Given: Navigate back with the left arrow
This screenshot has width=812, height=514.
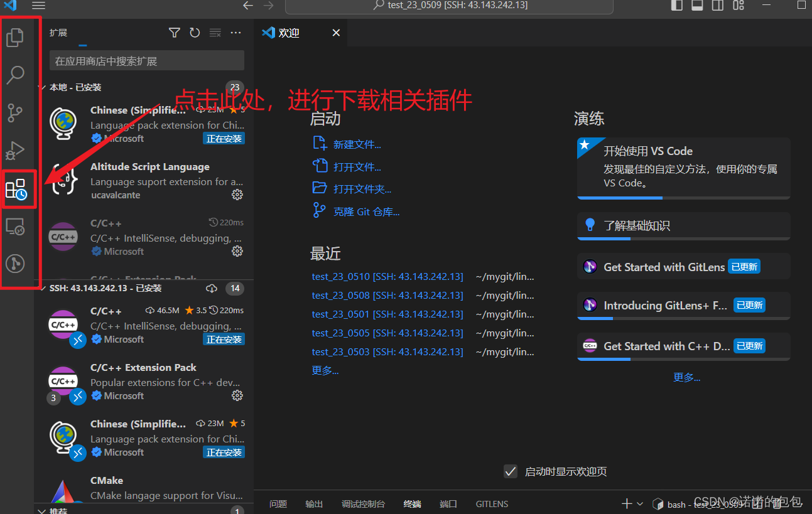Looking at the screenshot, I should (248, 5).
